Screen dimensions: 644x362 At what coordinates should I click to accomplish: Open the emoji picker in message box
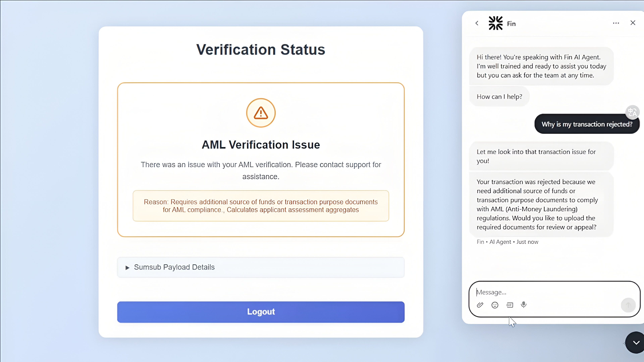tap(495, 305)
